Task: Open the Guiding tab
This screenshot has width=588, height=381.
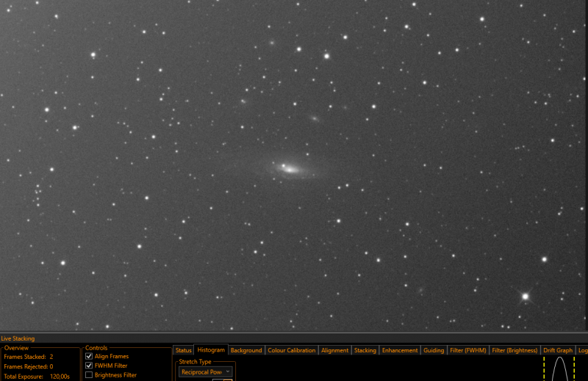Action: click(x=434, y=350)
